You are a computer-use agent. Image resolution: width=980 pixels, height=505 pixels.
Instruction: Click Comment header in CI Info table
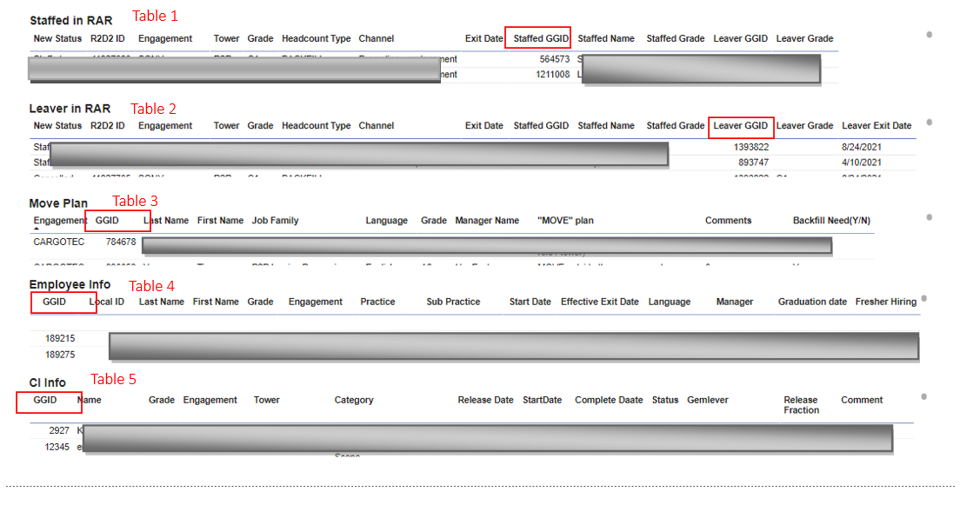point(862,400)
